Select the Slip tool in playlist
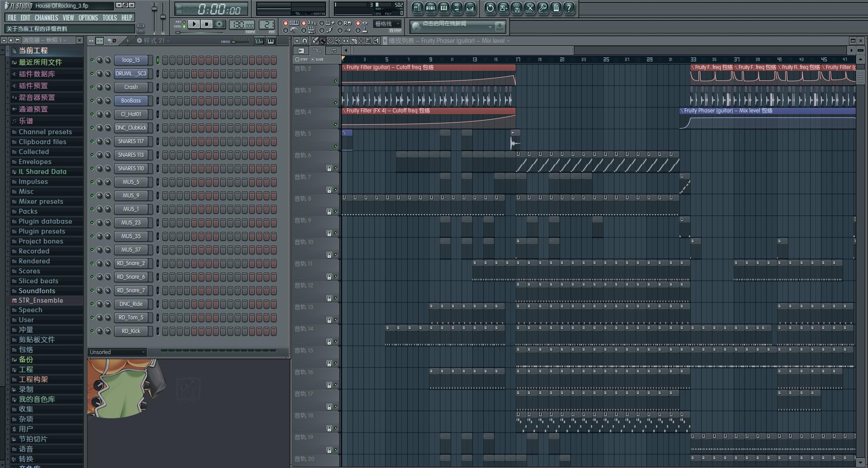The image size is (868, 468). [346, 41]
